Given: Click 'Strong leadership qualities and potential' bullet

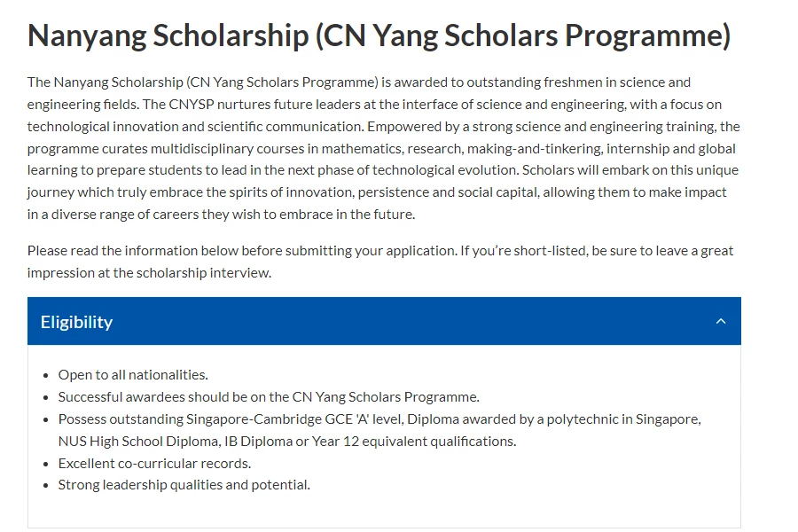Looking at the screenshot, I should click(184, 485).
